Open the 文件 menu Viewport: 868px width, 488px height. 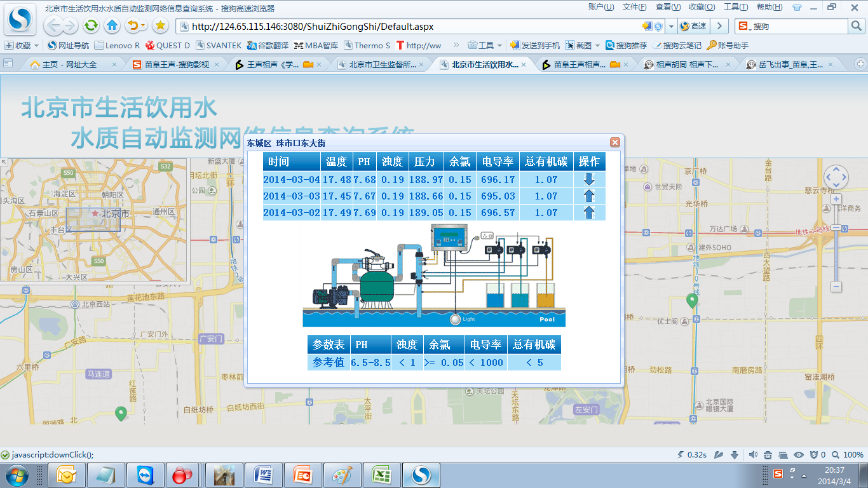point(634,7)
